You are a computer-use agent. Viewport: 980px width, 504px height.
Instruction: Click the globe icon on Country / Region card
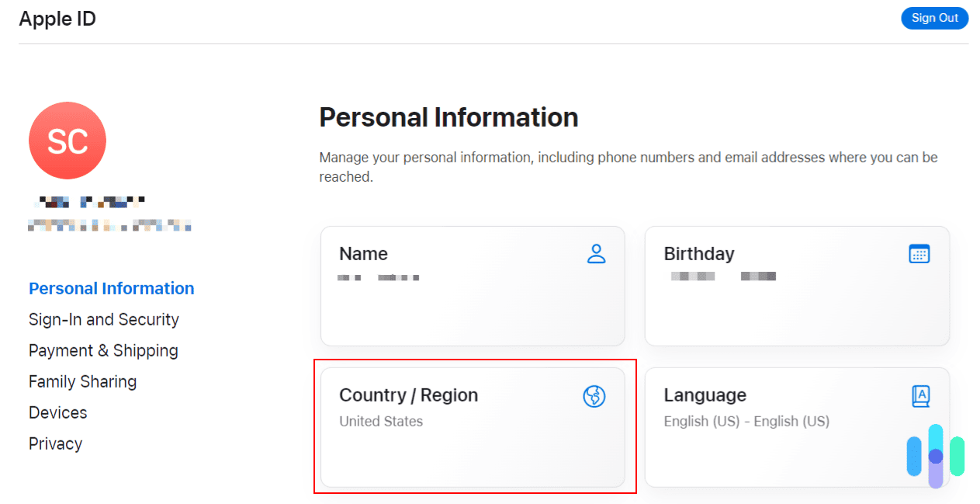click(596, 396)
